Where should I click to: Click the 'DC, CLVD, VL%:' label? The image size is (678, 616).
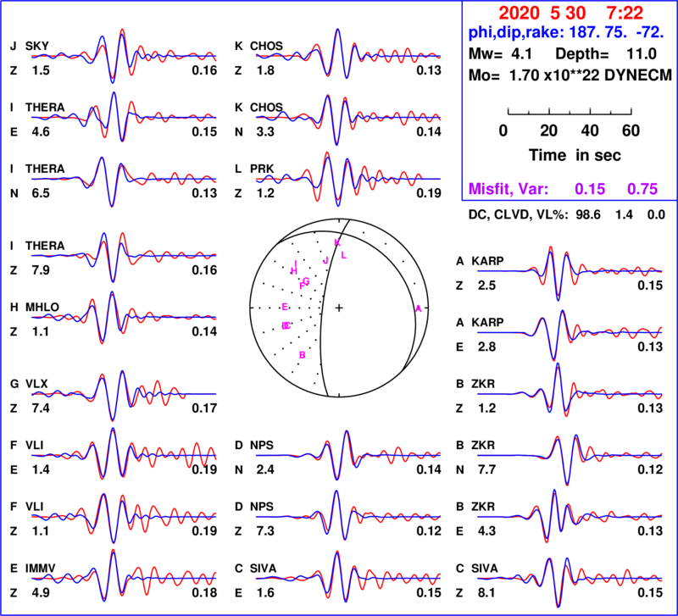pyautogui.click(x=519, y=215)
